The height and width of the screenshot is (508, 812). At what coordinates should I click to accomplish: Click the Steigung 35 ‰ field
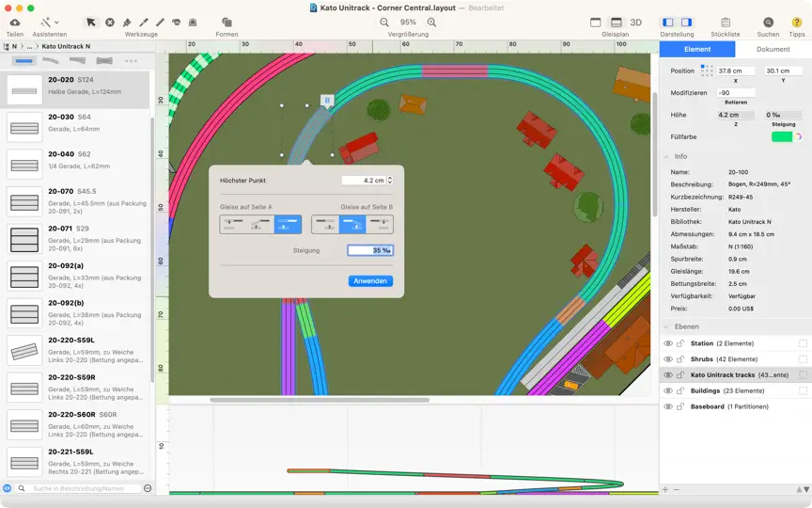point(370,250)
